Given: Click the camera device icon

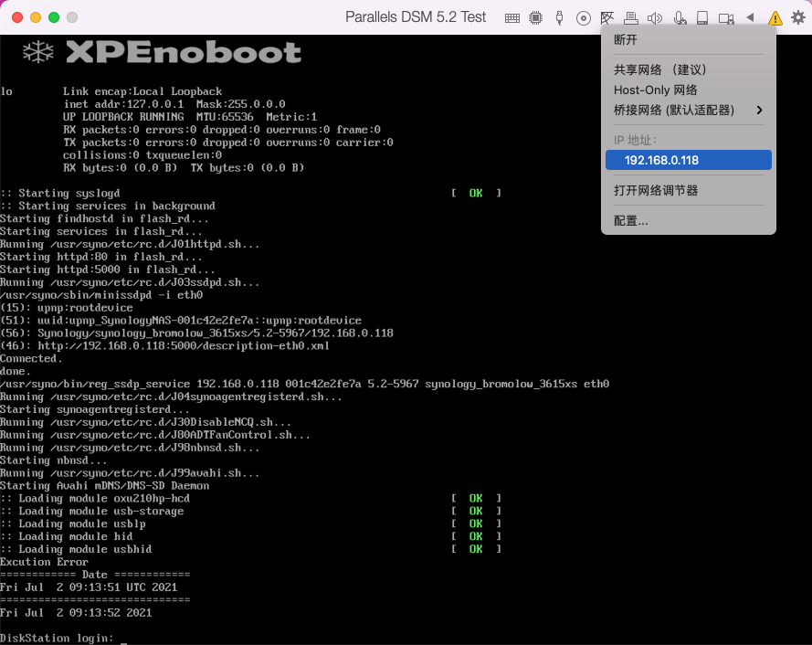Looking at the screenshot, I should click(x=726, y=18).
